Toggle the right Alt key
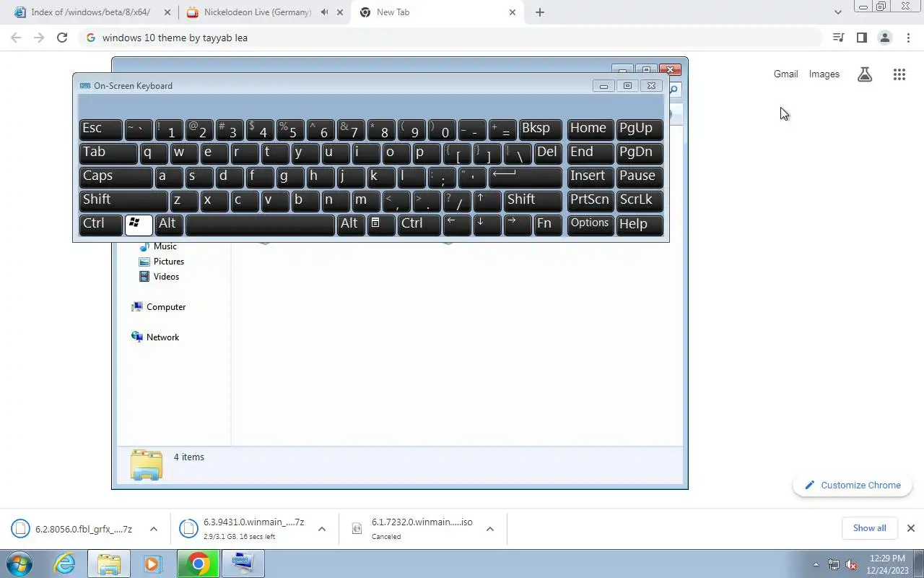Image resolution: width=924 pixels, height=578 pixels. point(352,225)
